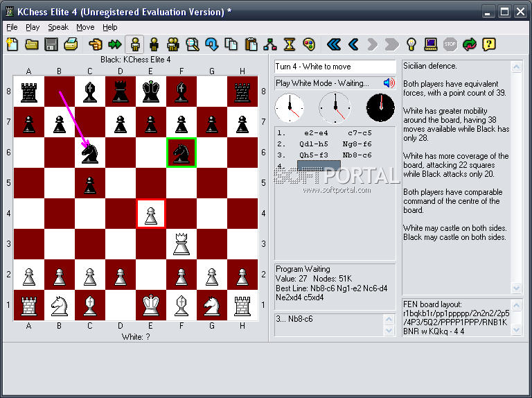
Task: Select the white pawn on D2
Action: point(121,277)
